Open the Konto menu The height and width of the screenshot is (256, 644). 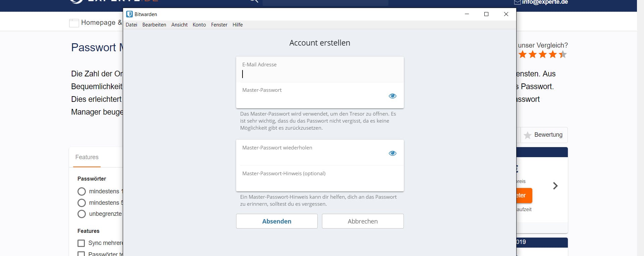199,25
